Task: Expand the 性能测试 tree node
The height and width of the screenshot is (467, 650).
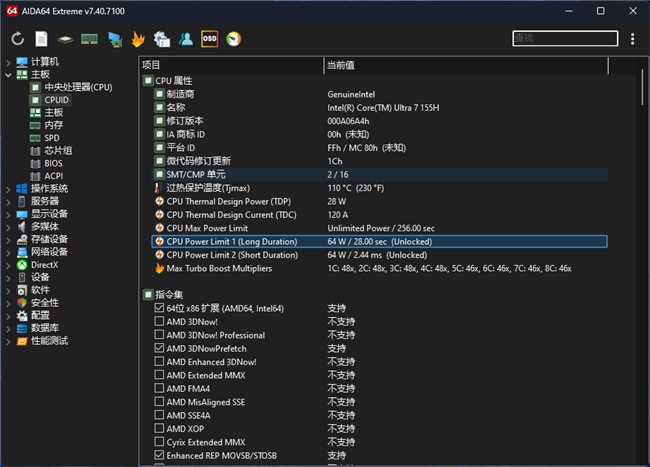Action: click(x=8, y=342)
